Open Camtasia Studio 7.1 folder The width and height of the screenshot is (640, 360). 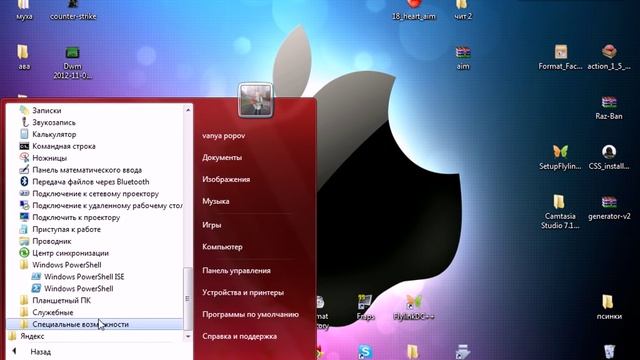point(560,212)
